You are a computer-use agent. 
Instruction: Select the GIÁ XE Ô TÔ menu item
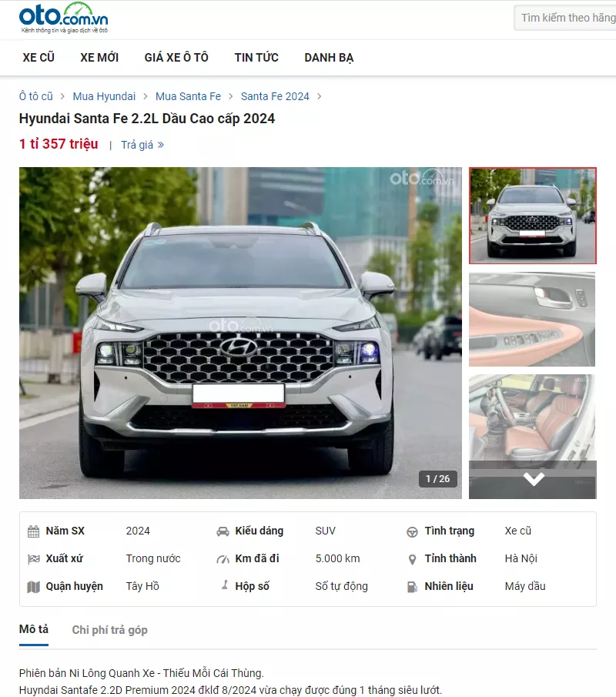(176, 57)
